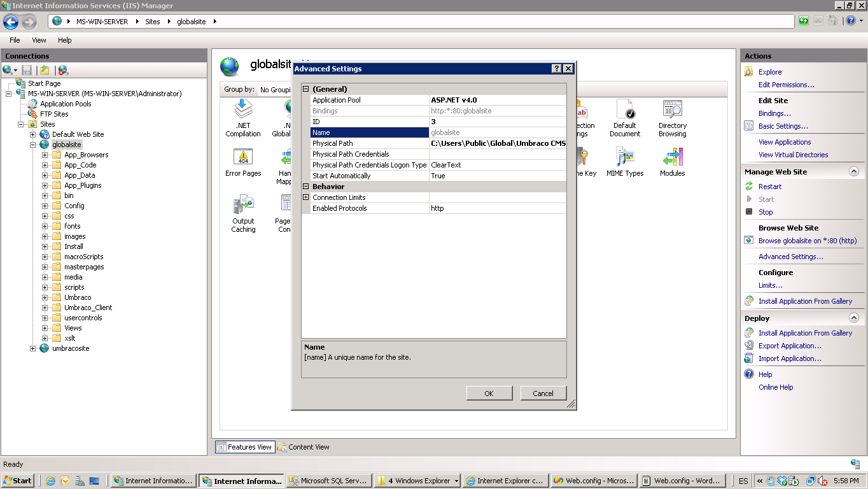Image resolution: width=868 pixels, height=489 pixels.
Task: Click the Delete connection toolbar icon
Action: pyautogui.click(x=63, y=70)
